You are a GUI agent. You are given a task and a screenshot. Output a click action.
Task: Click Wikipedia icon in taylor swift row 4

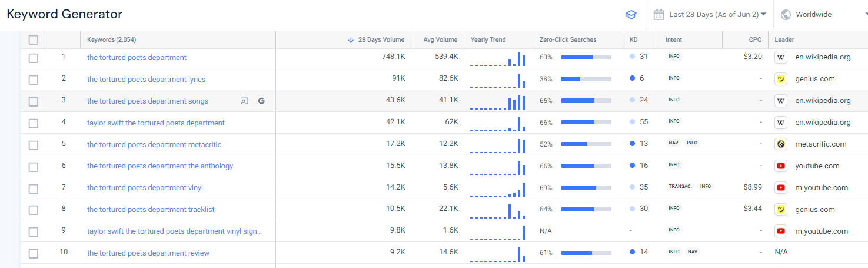[x=781, y=123]
